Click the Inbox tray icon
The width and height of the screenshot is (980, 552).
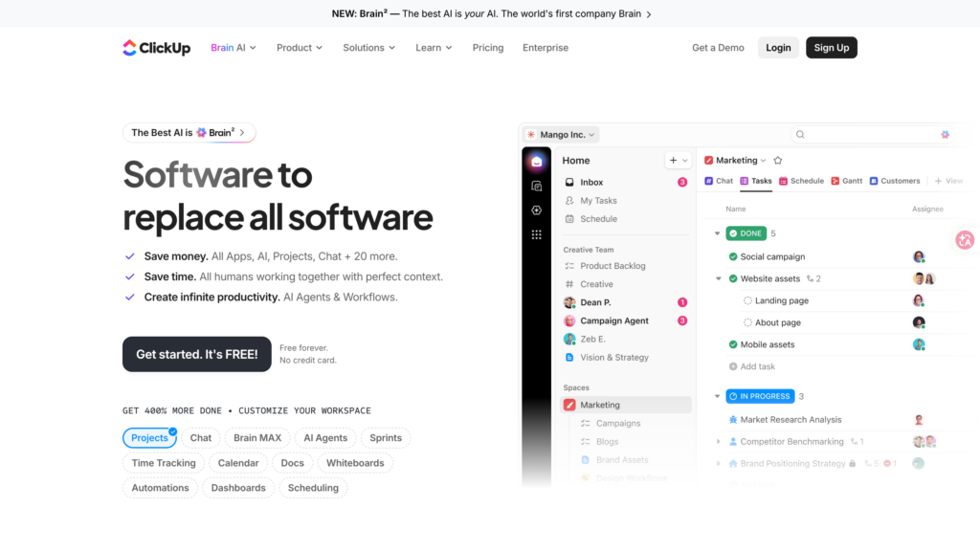tap(569, 183)
